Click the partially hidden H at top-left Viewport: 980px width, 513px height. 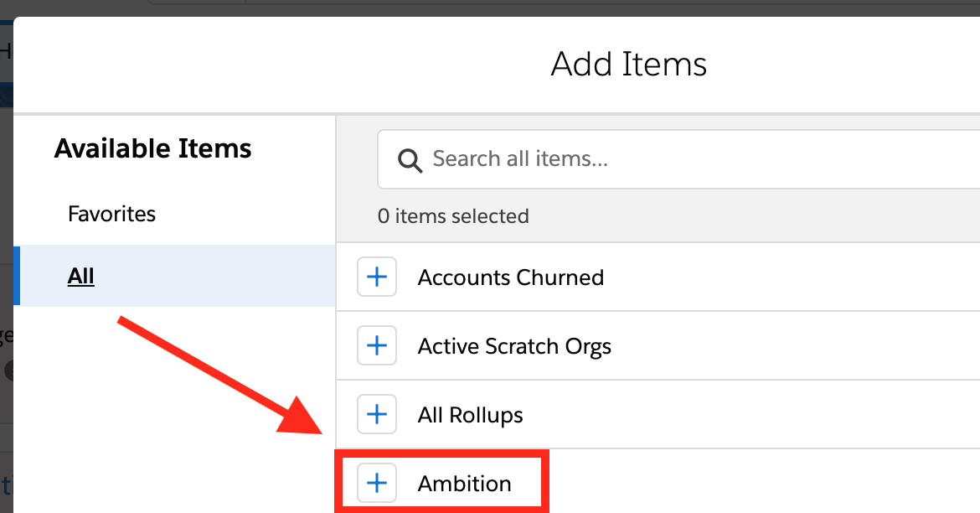5,52
